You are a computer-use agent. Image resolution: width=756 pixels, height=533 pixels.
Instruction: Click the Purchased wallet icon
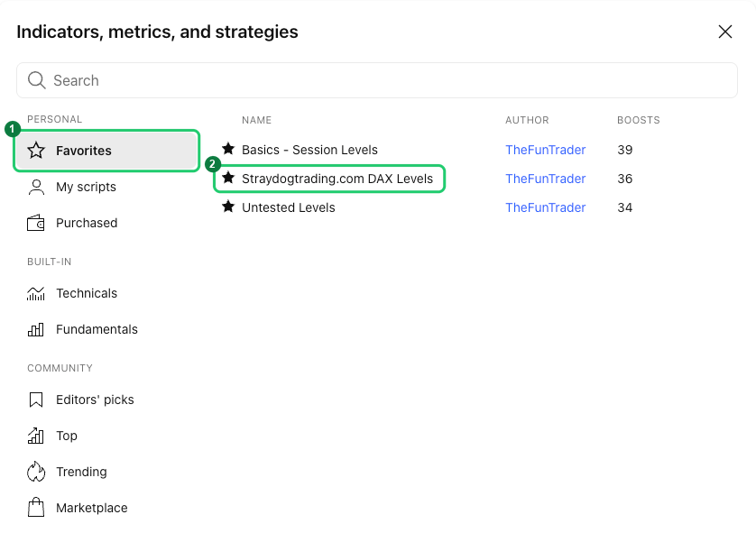[x=36, y=223]
